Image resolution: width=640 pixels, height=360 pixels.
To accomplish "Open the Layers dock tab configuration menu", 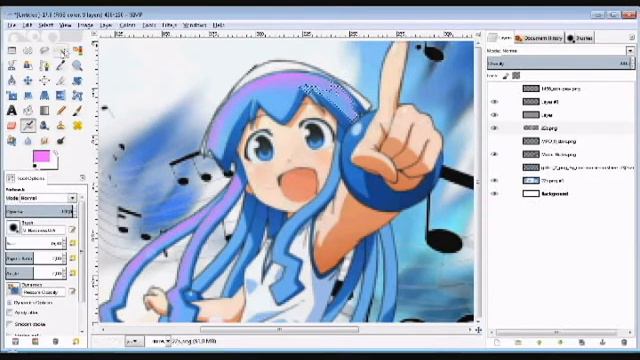I will [631, 38].
